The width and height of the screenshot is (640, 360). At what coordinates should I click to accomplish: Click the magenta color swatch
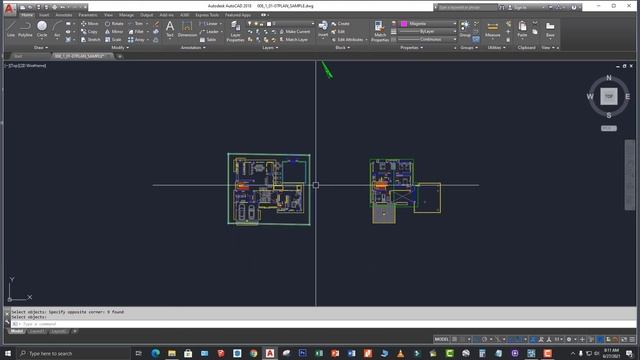(x=404, y=24)
